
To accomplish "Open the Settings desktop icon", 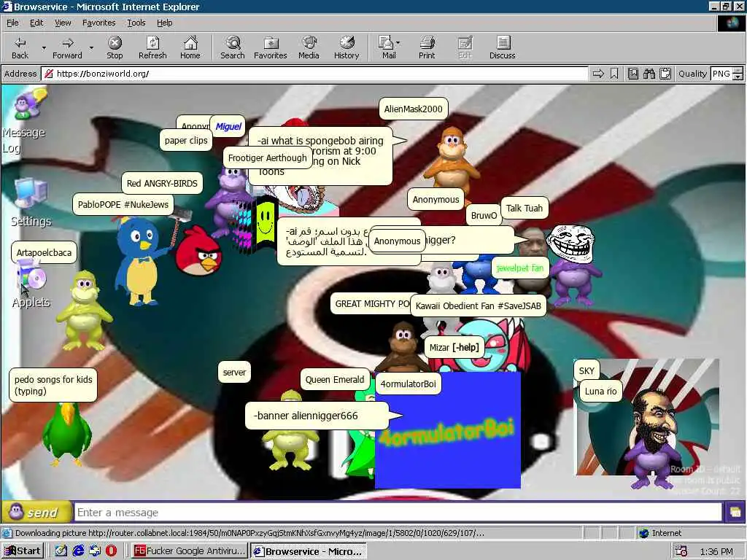I will tap(31, 203).
